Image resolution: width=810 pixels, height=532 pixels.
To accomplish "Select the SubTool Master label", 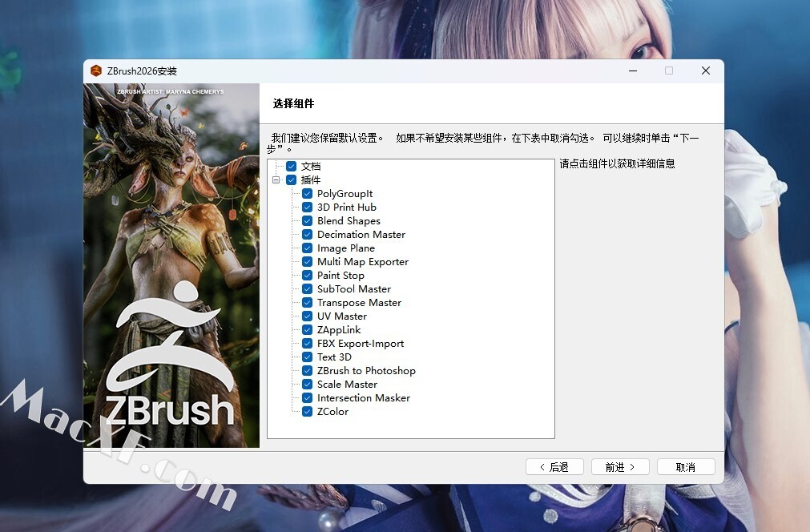I will 354,288.
